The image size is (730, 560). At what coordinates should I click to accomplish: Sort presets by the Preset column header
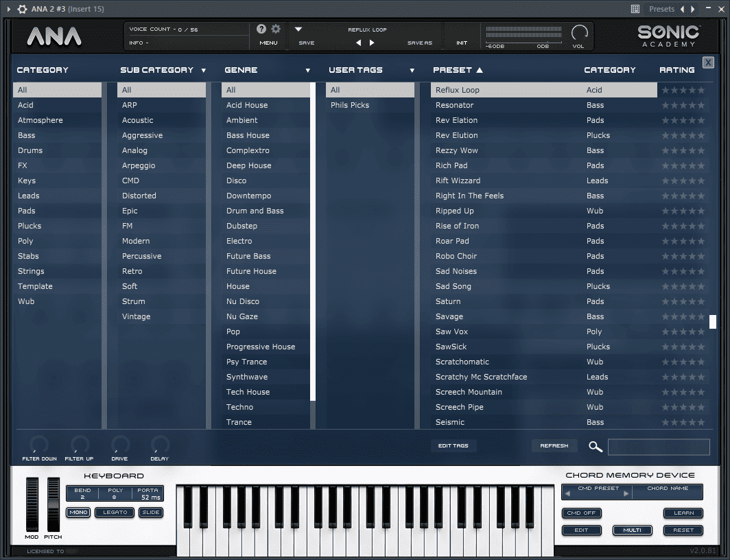click(458, 70)
